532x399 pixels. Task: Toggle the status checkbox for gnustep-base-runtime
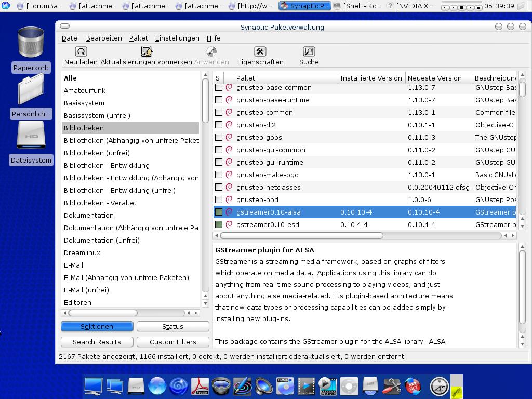point(219,100)
